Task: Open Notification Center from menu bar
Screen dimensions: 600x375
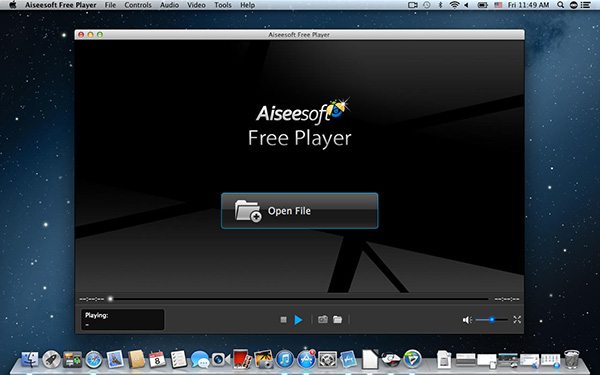Action: (x=586, y=5)
